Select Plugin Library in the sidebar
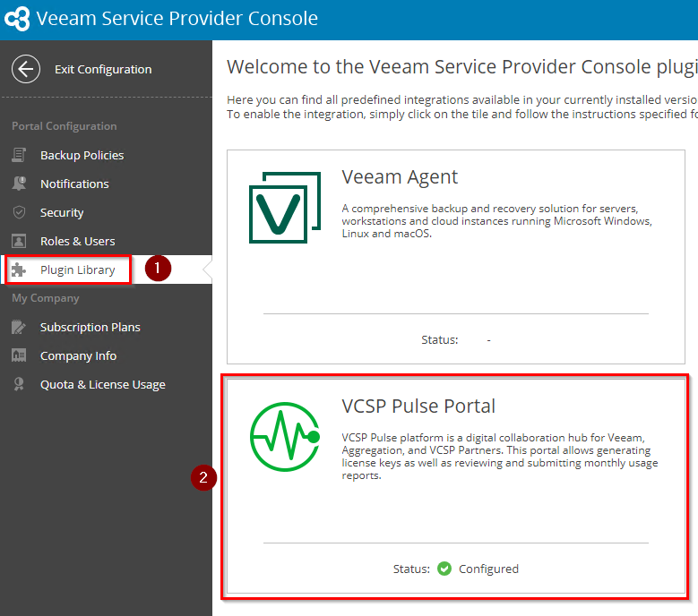Viewport: 698px width, 616px height. 77,270
